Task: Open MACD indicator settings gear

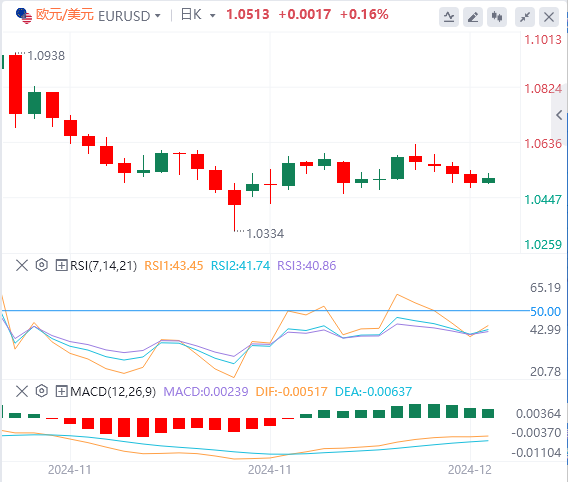Action: 42,391
